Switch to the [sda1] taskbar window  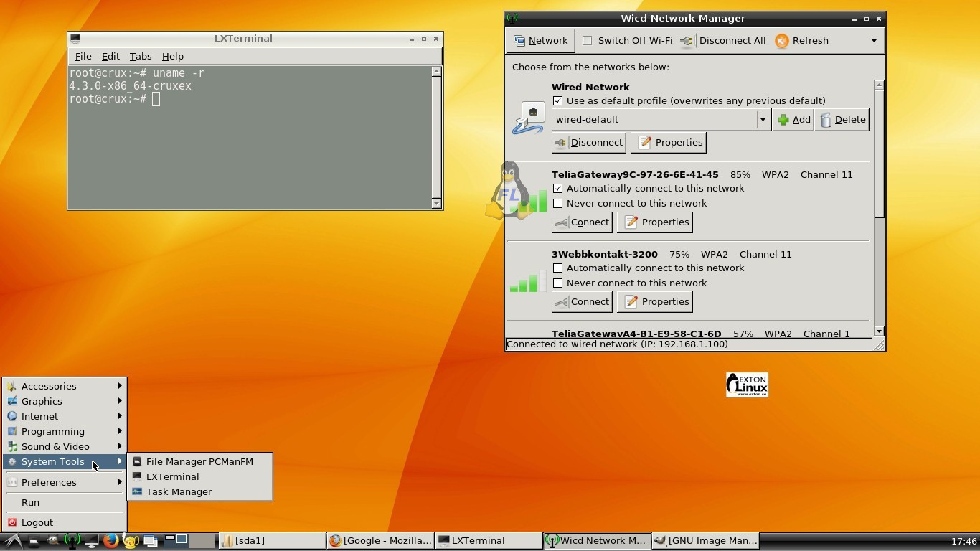tap(272, 541)
